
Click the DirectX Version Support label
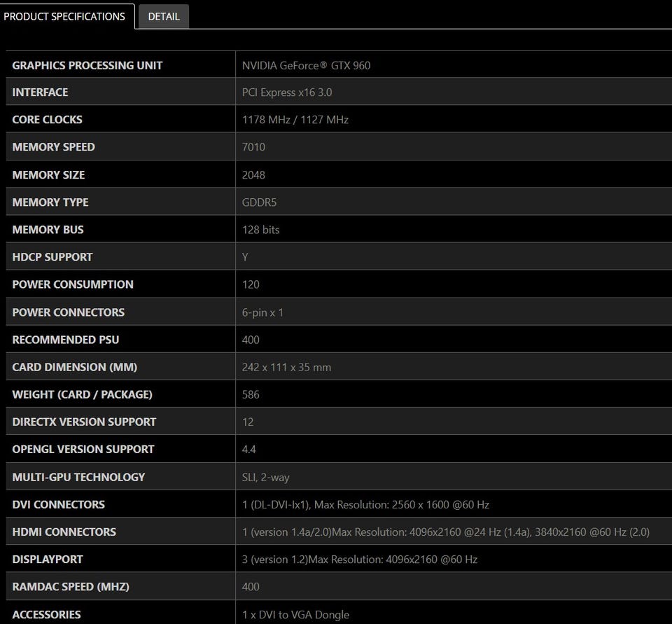[x=84, y=422]
